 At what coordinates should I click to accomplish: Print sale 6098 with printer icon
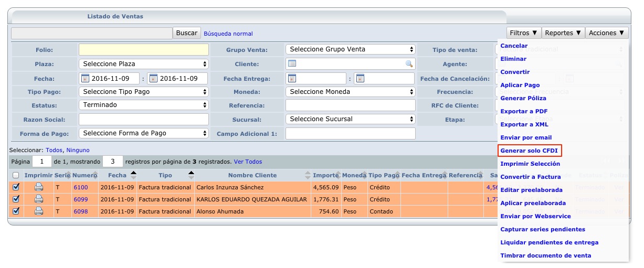38,211
